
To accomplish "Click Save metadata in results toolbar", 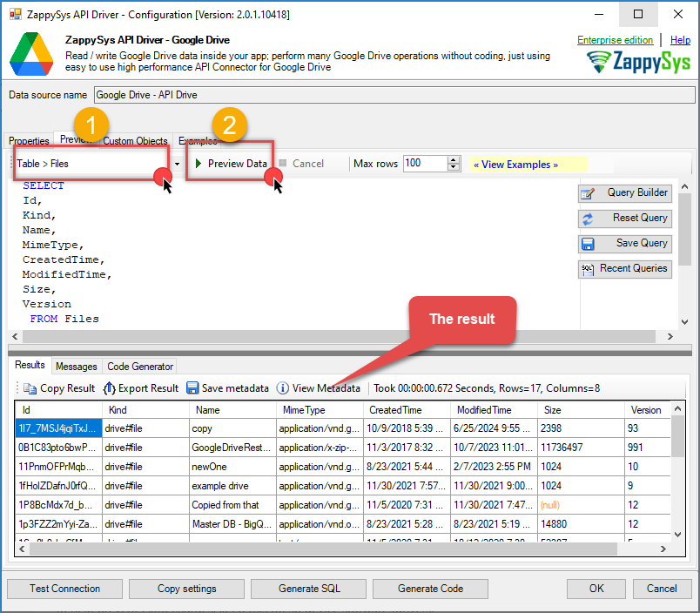I will tap(228, 388).
